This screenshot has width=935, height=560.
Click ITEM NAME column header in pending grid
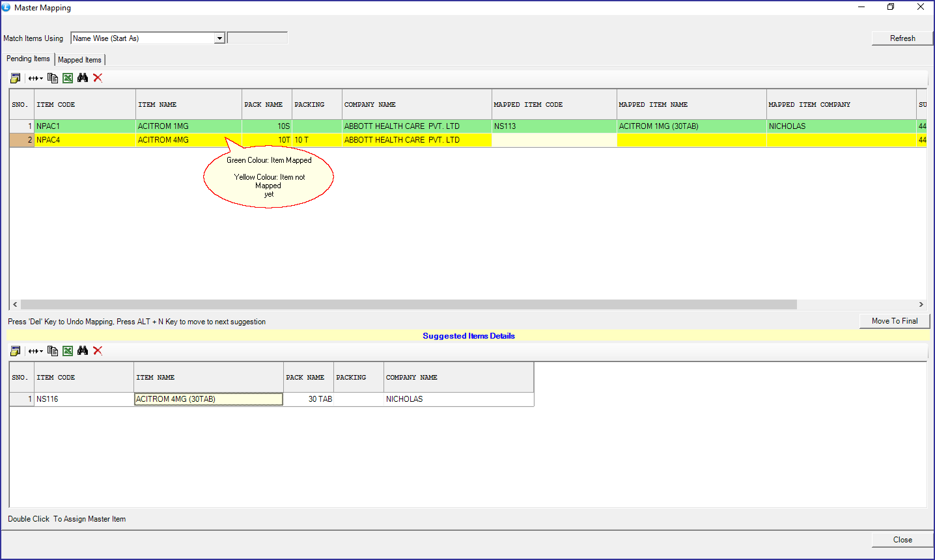tap(189, 105)
